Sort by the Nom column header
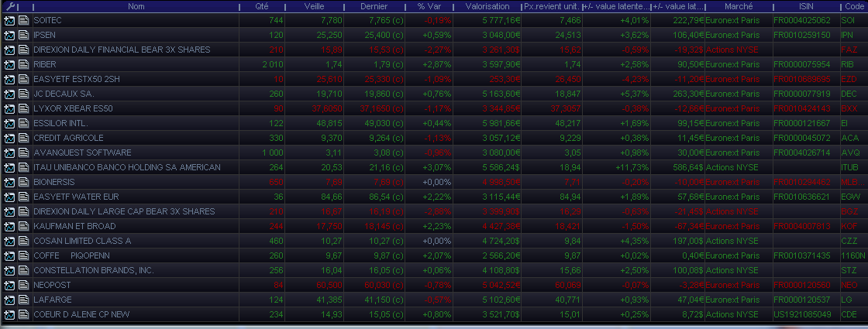The image size is (868, 329). tap(136, 7)
